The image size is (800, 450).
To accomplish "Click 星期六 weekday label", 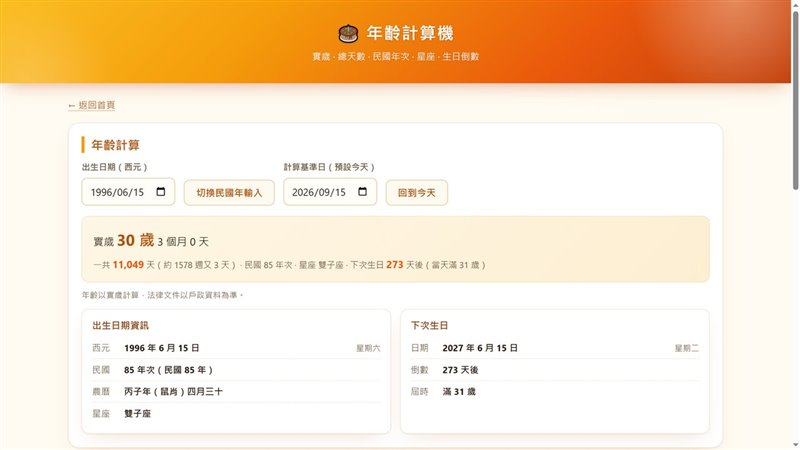I will (368, 348).
